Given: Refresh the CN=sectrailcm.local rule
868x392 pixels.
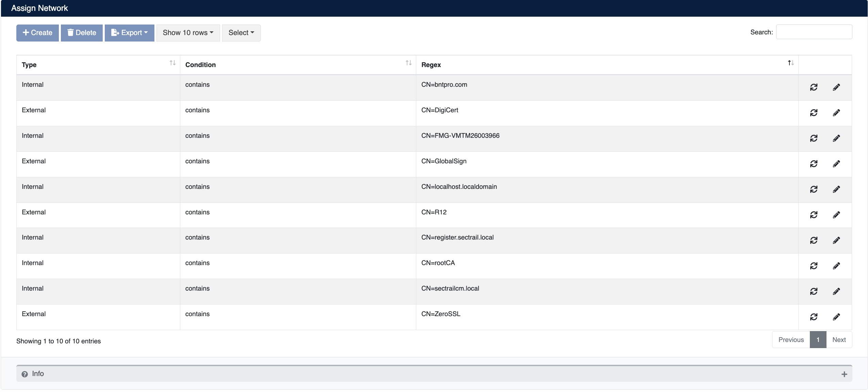Looking at the screenshot, I should (814, 291).
